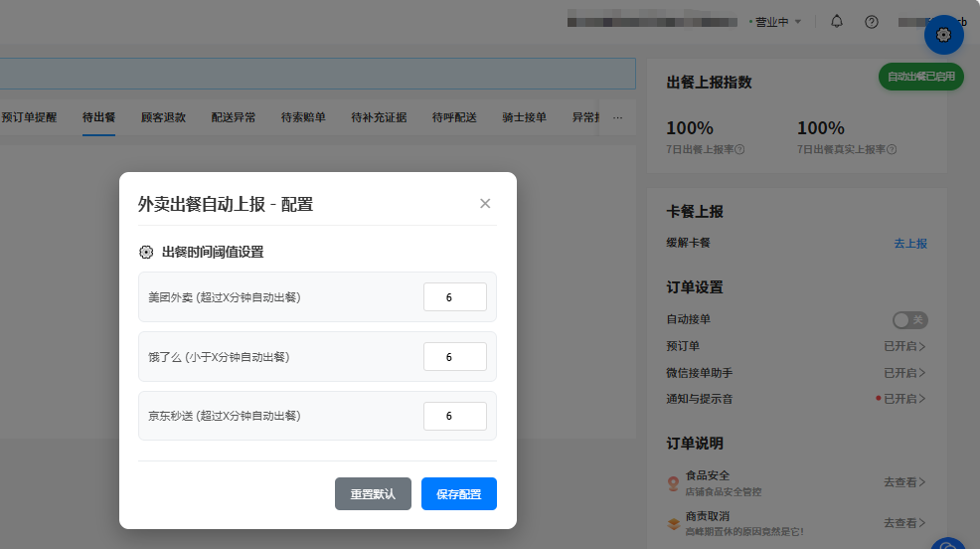The image size is (980, 549).
Task: Open the help question mark icon
Action: pyautogui.click(x=872, y=22)
